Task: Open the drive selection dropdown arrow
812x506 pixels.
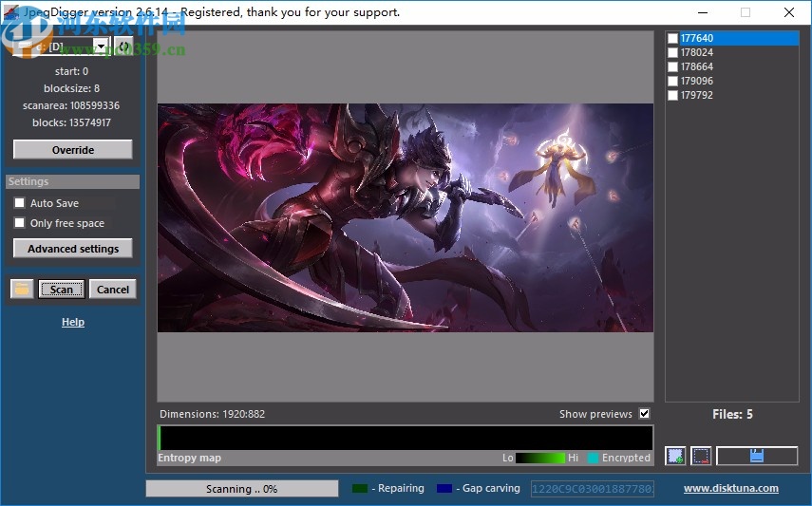Action: click(x=101, y=47)
